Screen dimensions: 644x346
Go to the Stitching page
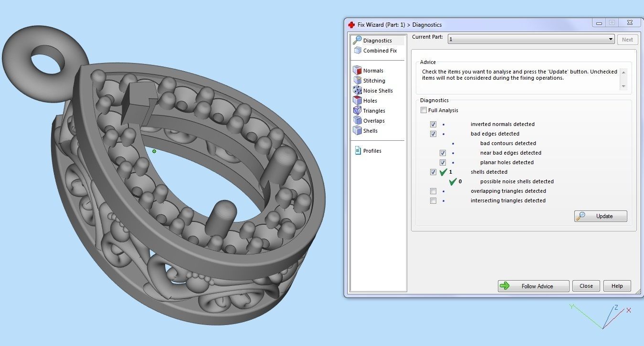pyautogui.click(x=369, y=81)
